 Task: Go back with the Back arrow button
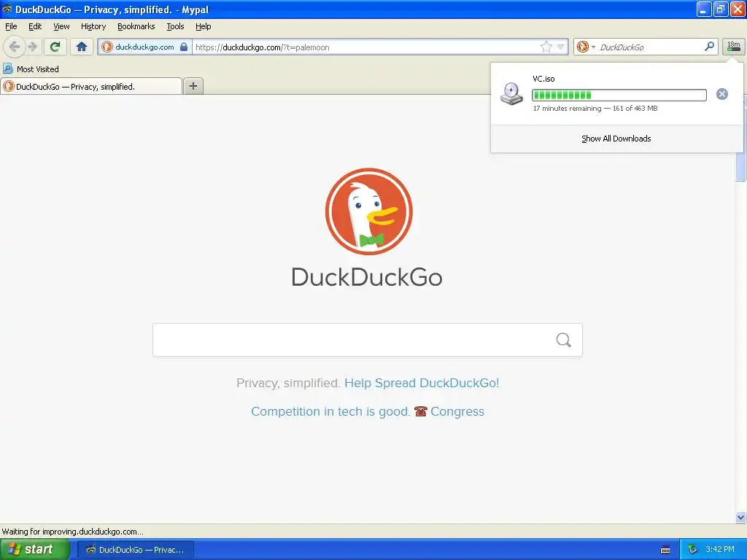click(x=15, y=47)
